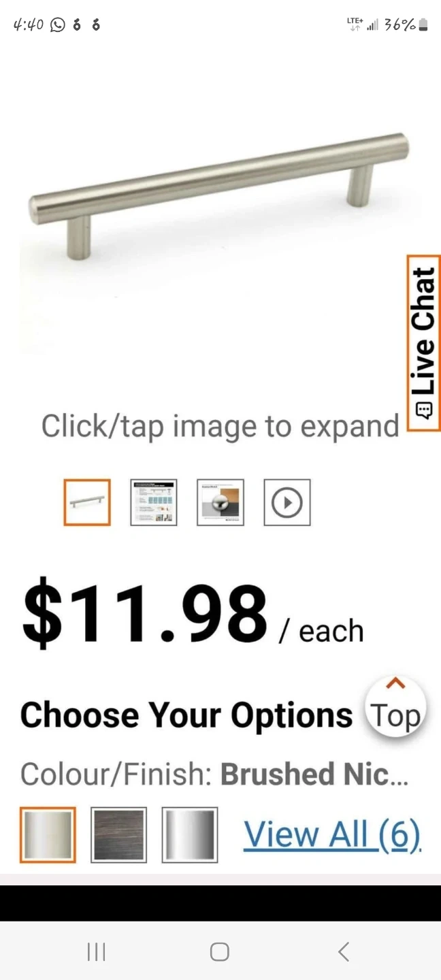Open Android recent apps navigation icon

[x=97, y=951]
